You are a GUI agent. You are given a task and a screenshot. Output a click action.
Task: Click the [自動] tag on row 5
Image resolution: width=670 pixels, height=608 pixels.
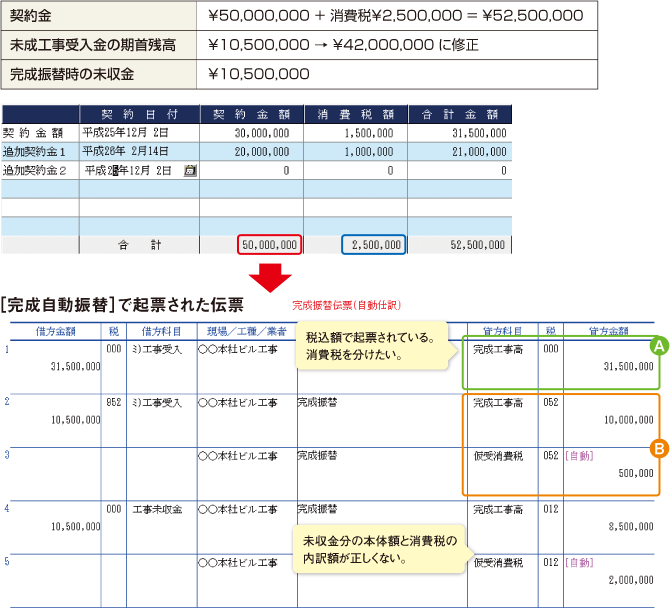pos(578,562)
